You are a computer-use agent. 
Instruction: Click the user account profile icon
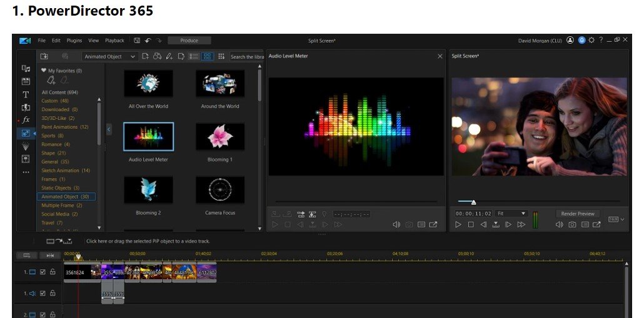(570, 41)
